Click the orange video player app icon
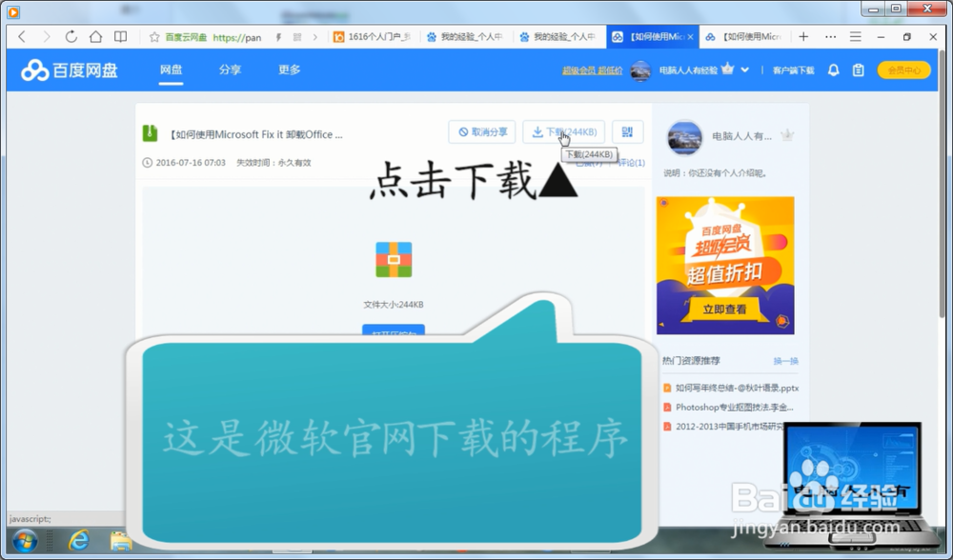The width and height of the screenshot is (953, 560). click(13, 11)
